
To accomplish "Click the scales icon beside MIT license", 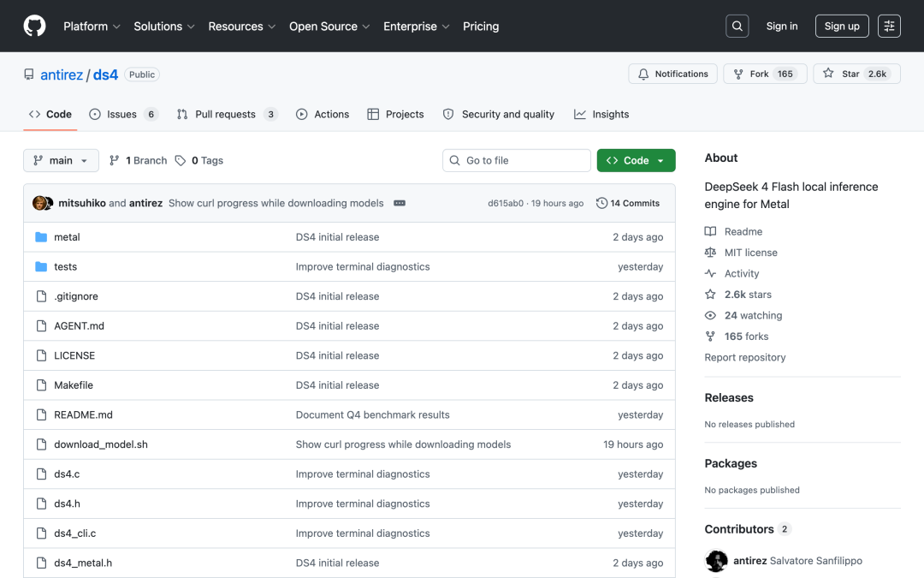I will [x=711, y=253].
